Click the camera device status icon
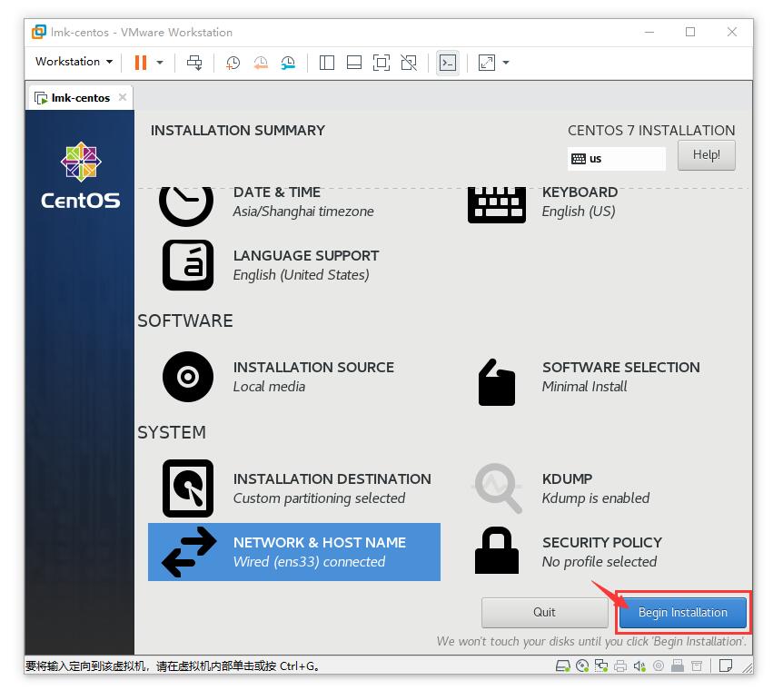The image size is (783, 700). click(659, 666)
